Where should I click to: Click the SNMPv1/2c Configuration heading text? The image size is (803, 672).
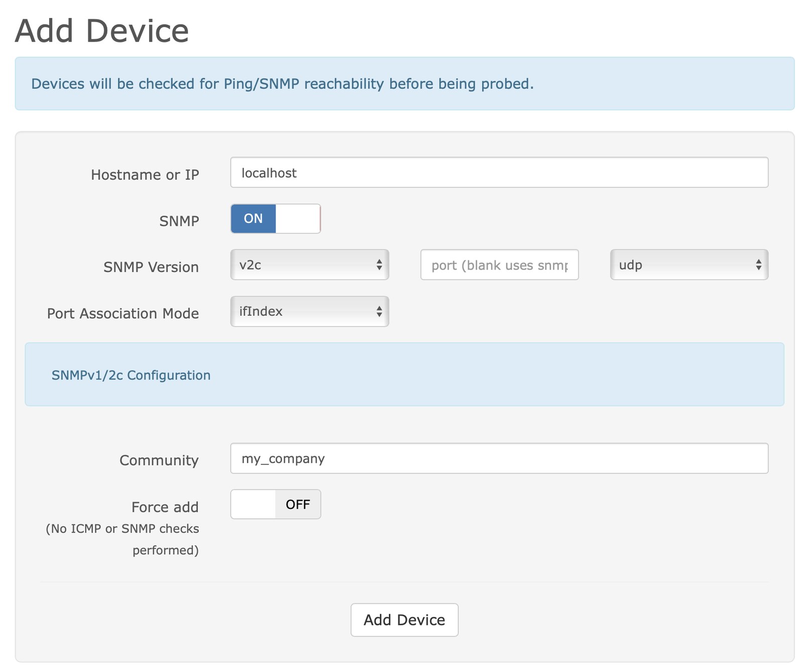pos(131,375)
